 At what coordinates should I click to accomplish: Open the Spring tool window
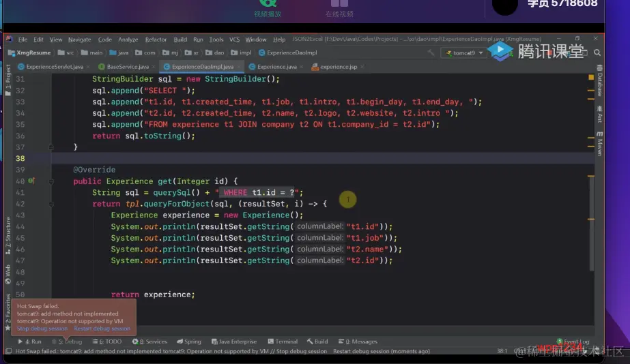(x=189, y=342)
